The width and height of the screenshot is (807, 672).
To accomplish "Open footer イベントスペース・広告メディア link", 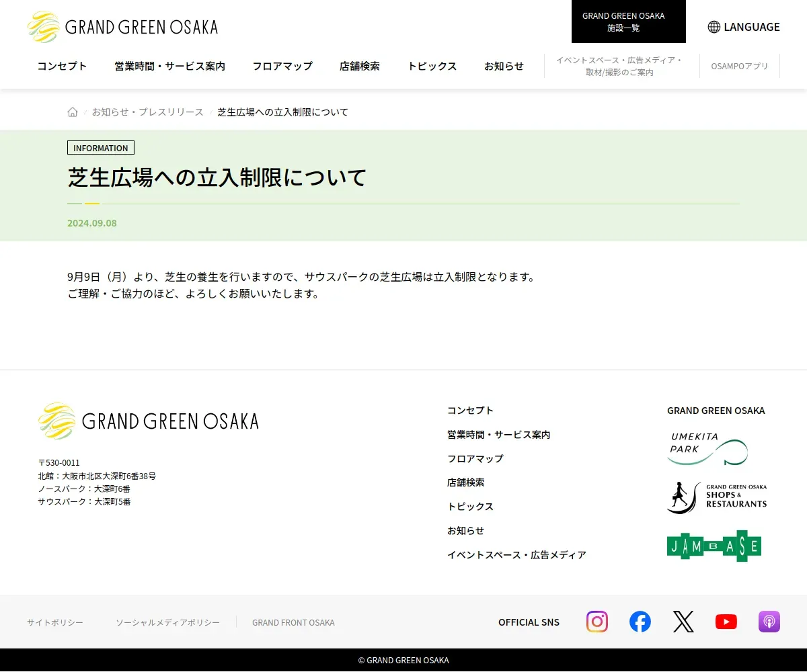I will coord(517,554).
